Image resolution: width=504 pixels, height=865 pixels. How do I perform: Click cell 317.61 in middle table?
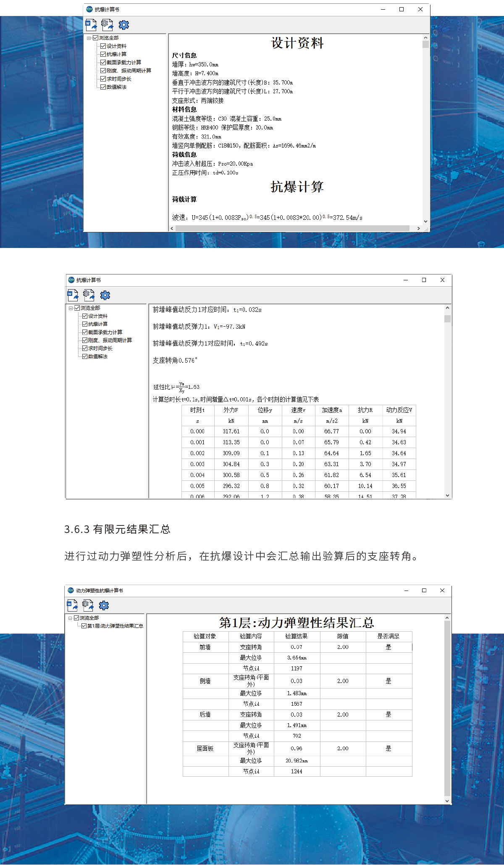point(231,431)
